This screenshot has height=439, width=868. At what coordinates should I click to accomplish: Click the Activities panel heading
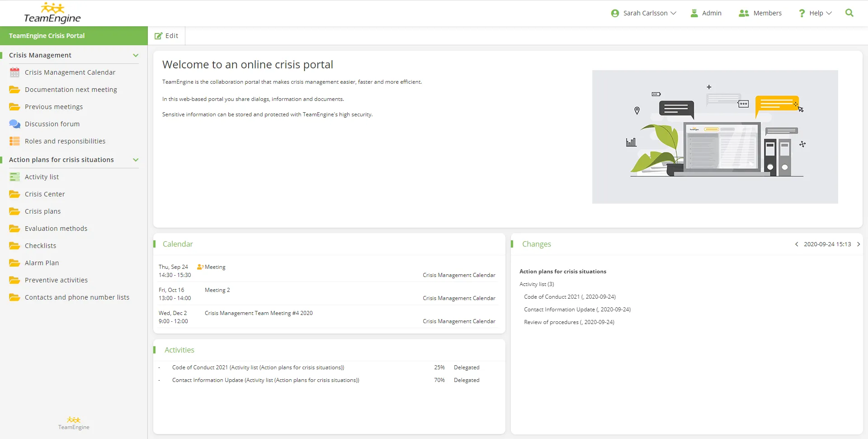(179, 350)
